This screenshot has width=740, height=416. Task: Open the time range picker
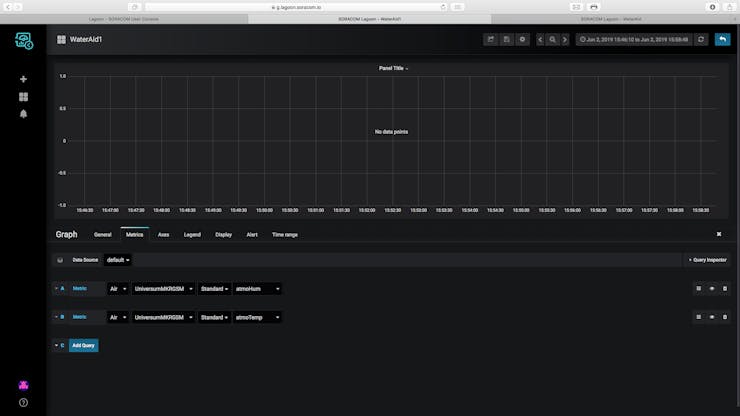(634, 40)
